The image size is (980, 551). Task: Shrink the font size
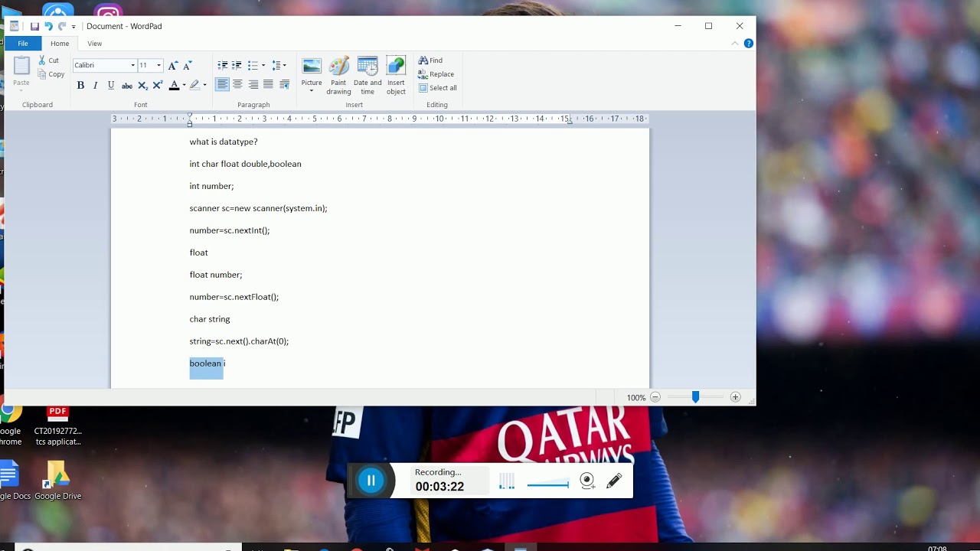(187, 65)
